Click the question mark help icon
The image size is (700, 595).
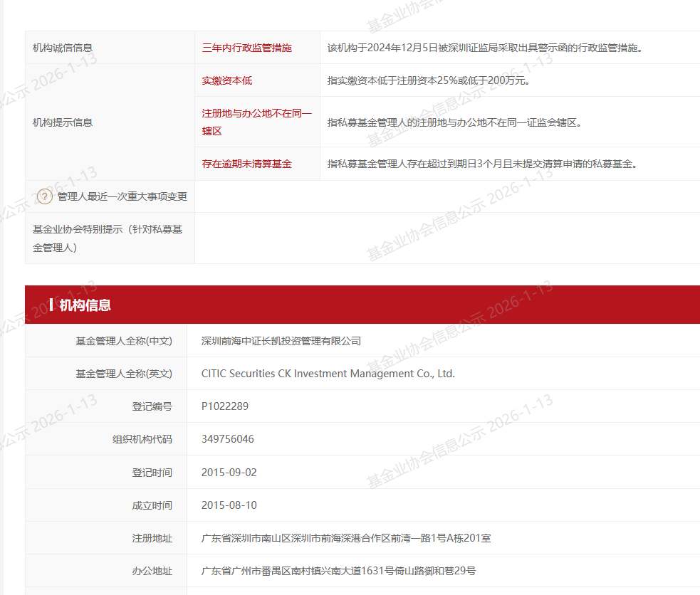[x=45, y=196]
